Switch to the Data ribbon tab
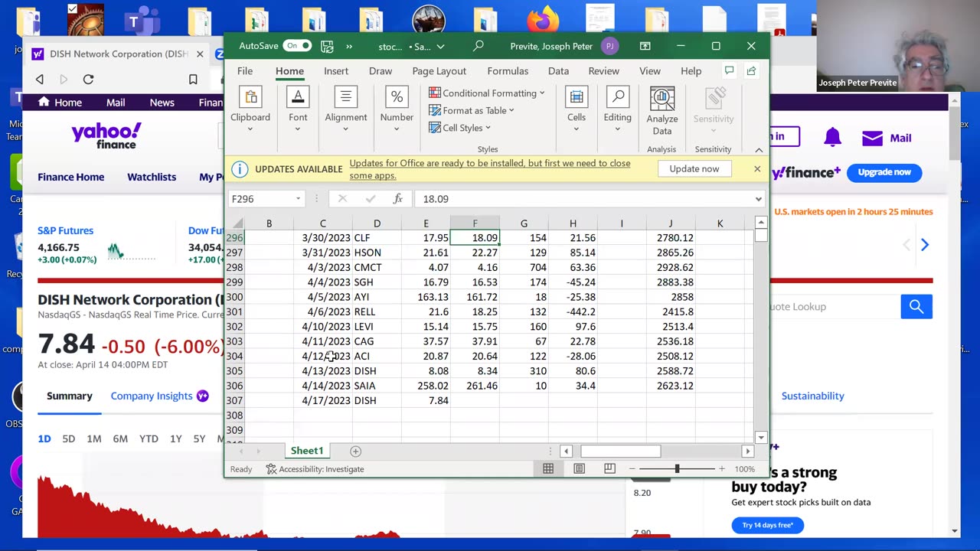 coord(558,71)
